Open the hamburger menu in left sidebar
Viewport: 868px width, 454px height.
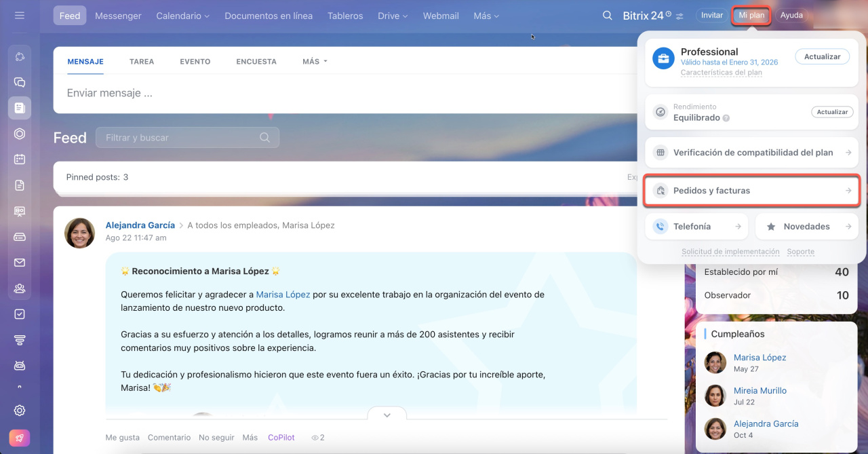[19, 16]
